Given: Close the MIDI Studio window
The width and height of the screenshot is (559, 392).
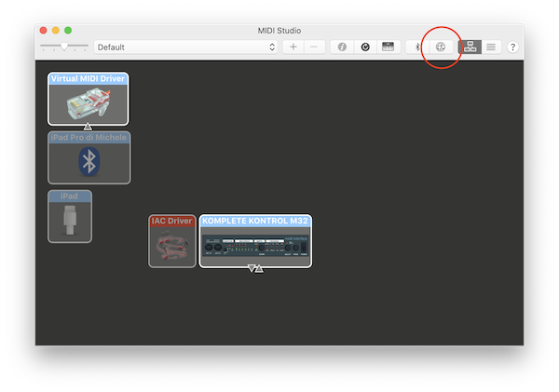Looking at the screenshot, I should [44, 31].
